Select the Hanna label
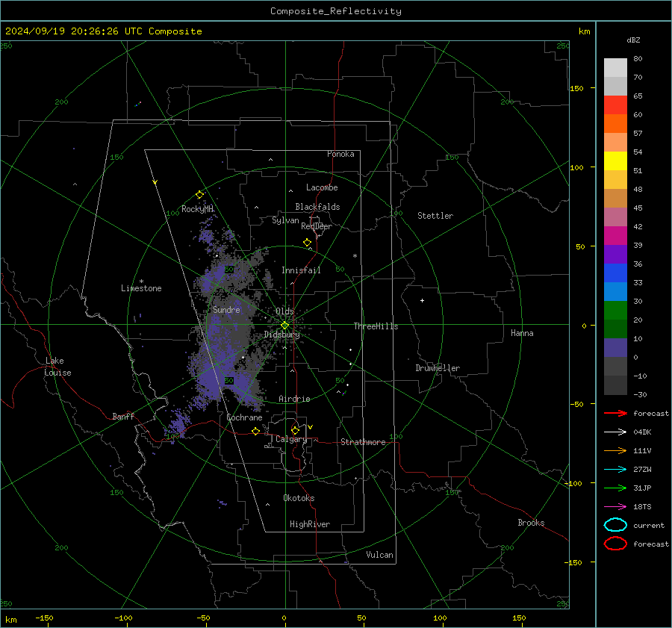672x628 pixels. pyautogui.click(x=522, y=333)
